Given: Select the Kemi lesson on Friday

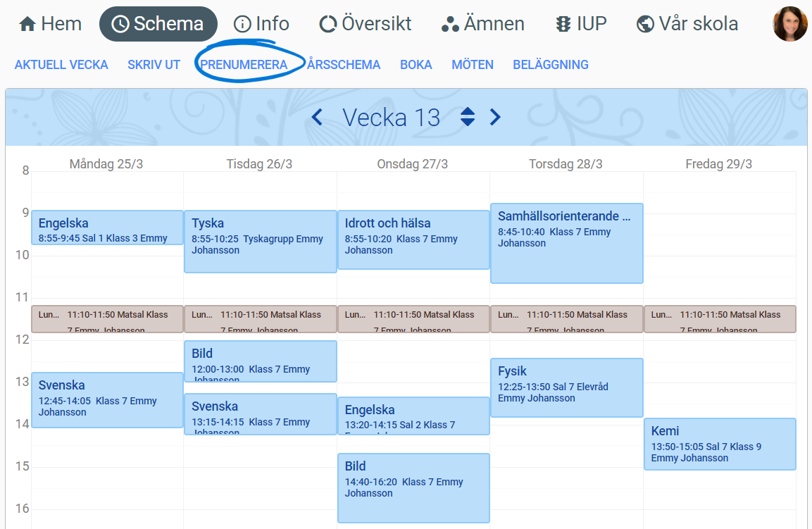Looking at the screenshot, I should pos(719,444).
